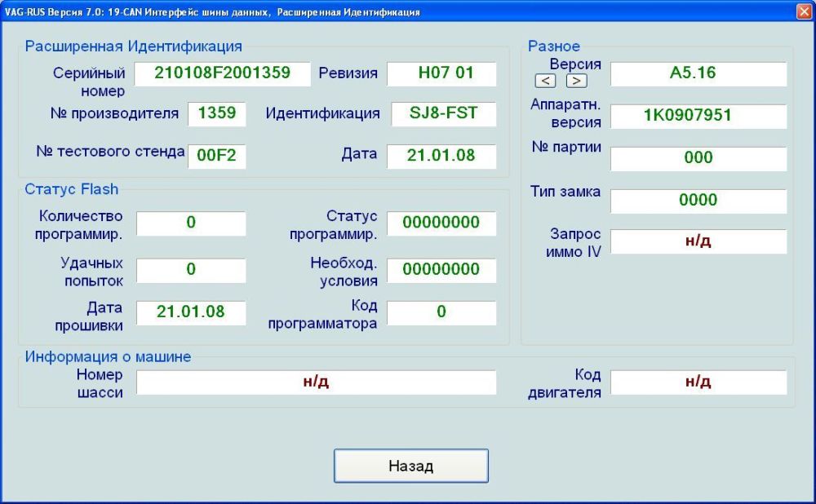Select the Серийный номер field
This screenshot has width=816, height=504.
click(222, 73)
